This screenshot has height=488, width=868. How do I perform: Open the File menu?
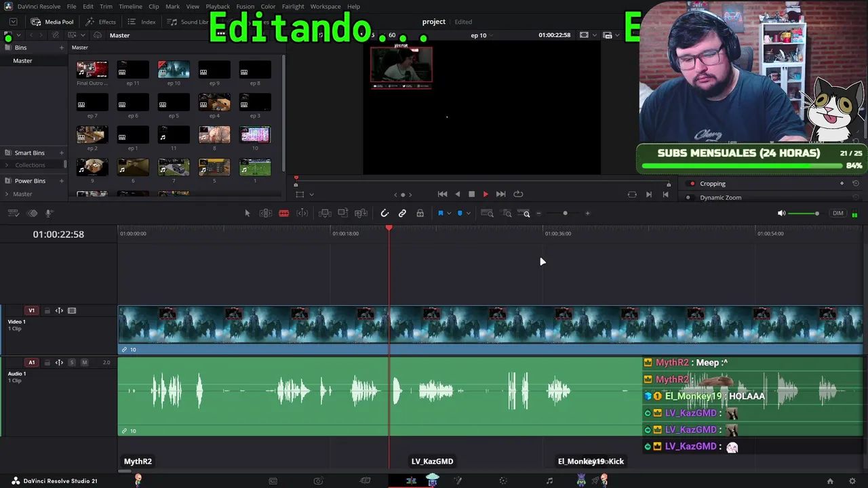pos(71,7)
